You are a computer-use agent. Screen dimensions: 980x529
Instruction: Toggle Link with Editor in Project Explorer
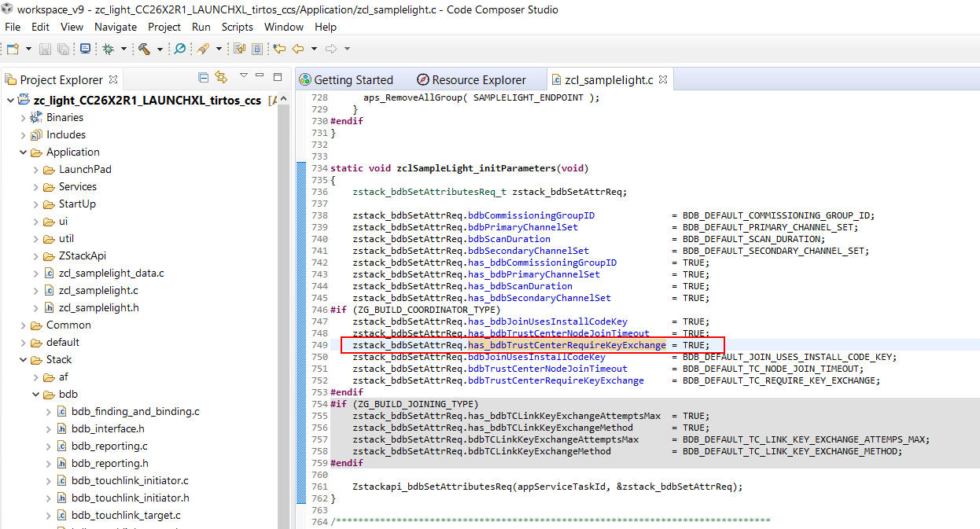point(221,77)
